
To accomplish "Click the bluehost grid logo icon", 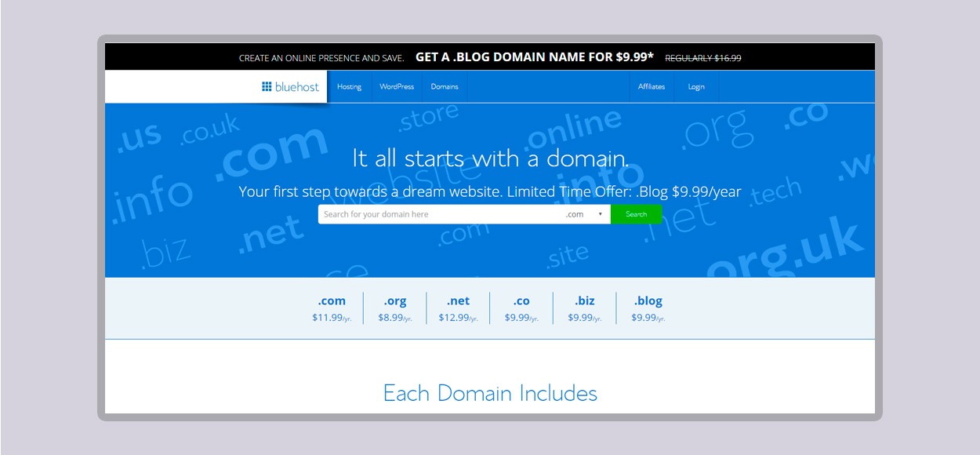I will pos(267,87).
